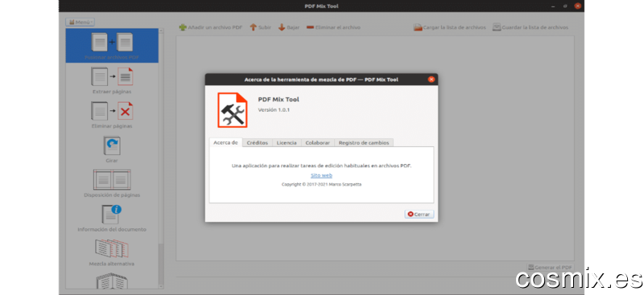Click the sidebar scrollbar up arrow
644x295 pixels.
point(161,31)
